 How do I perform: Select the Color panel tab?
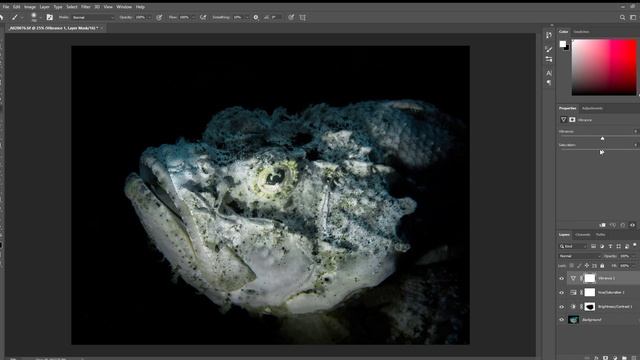[x=564, y=32]
